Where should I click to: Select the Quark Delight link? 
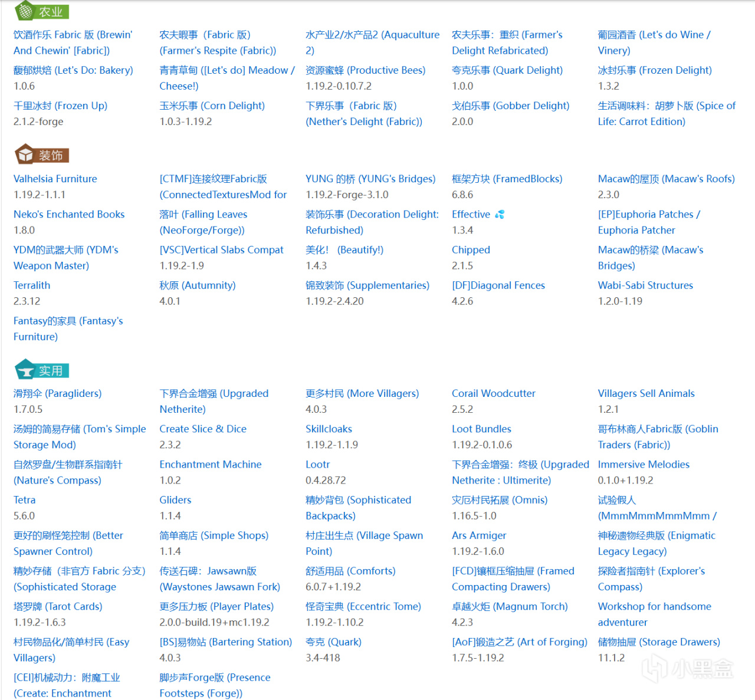pos(507,70)
